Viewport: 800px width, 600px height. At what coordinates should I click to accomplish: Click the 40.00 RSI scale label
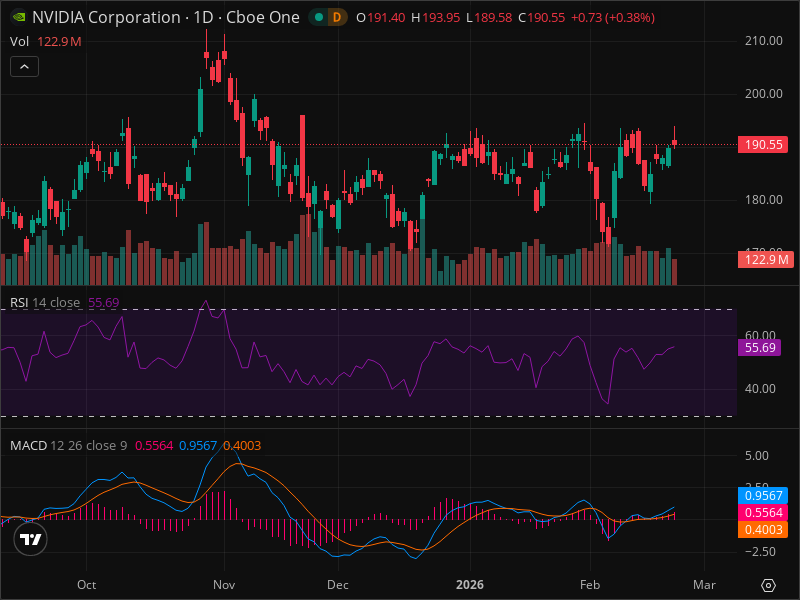760,389
